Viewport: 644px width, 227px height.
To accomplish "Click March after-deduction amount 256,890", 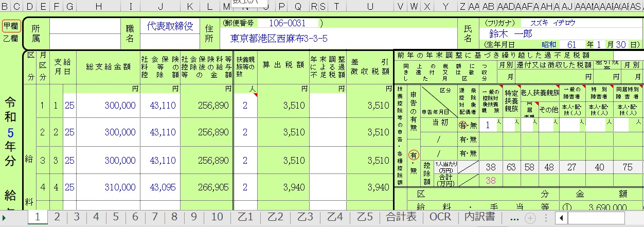I will [x=206, y=161].
